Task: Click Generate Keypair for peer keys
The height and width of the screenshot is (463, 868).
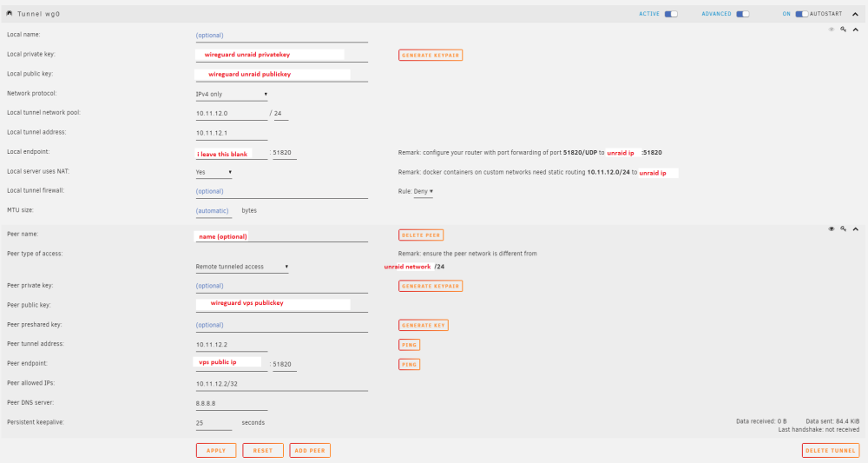Action: (x=431, y=287)
